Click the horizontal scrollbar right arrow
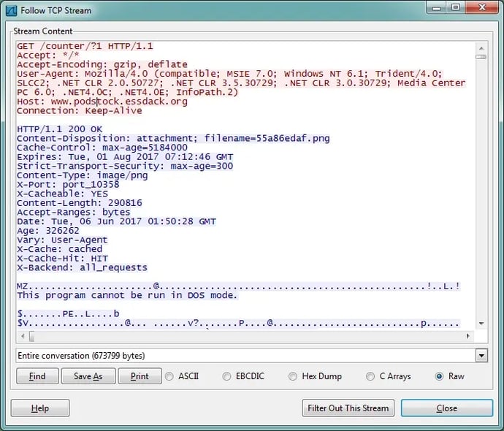 [x=468, y=336]
